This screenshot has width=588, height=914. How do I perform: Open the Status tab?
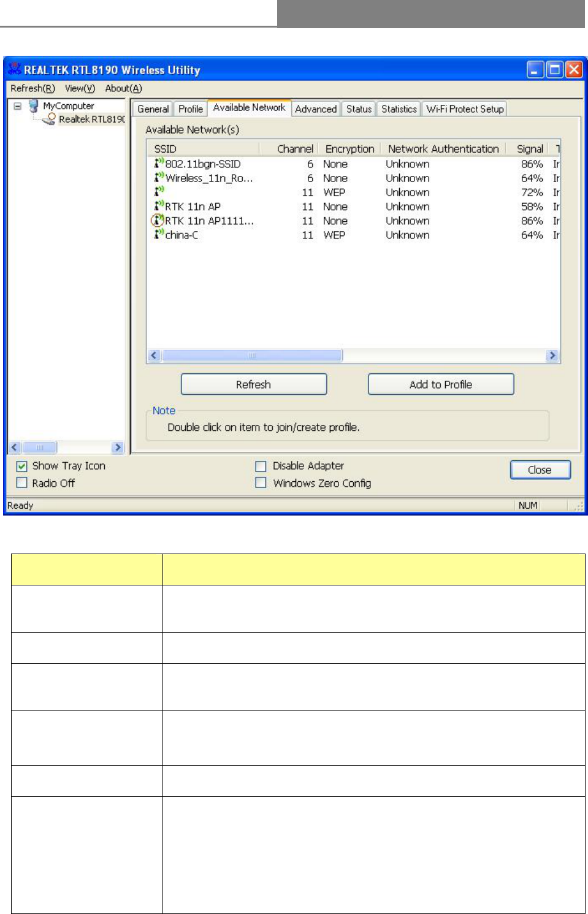[359, 109]
